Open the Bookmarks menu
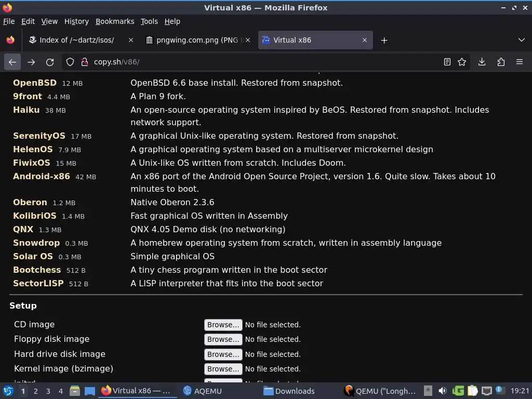The image size is (532, 399). point(115,21)
